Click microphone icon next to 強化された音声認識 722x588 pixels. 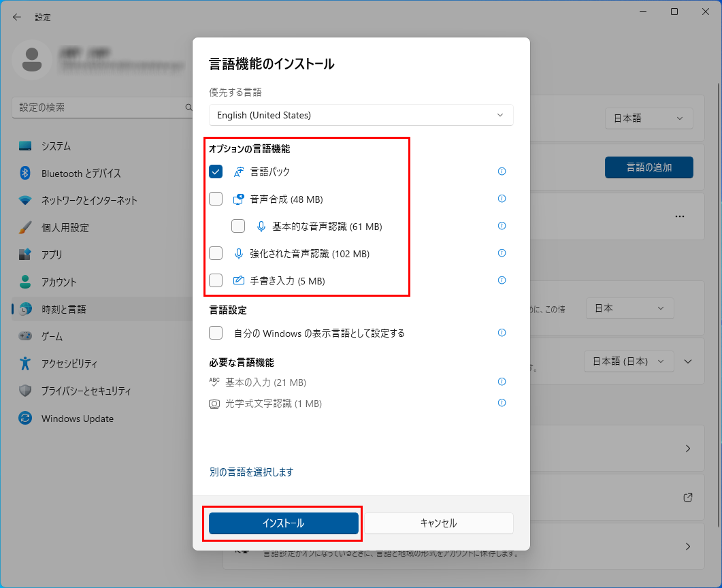tap(239, 253)
